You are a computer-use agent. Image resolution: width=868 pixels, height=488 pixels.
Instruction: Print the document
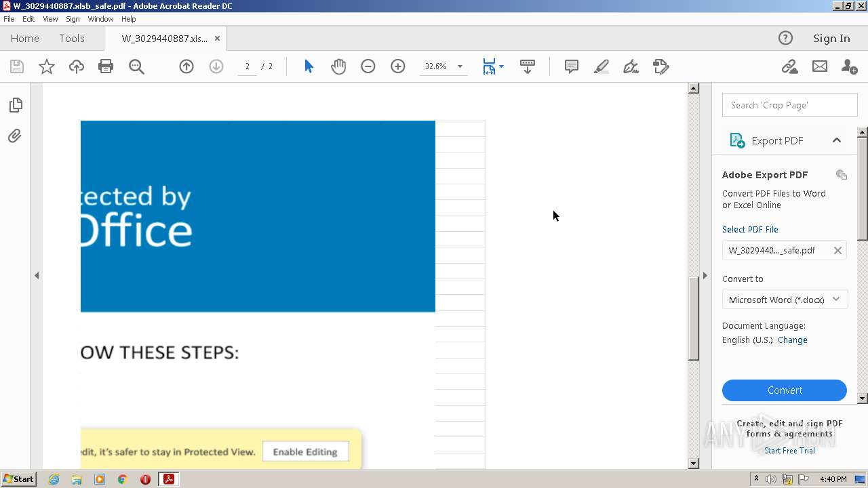point(106,66)
